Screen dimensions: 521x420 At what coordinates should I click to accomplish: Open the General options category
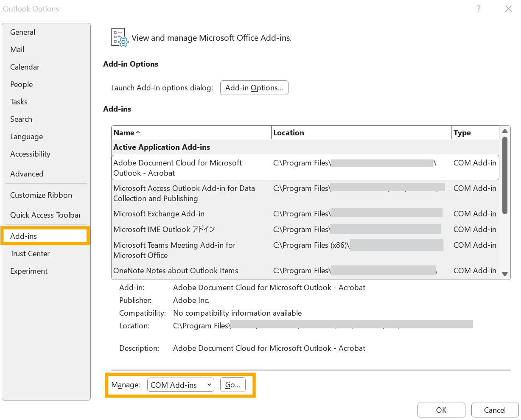46,32
